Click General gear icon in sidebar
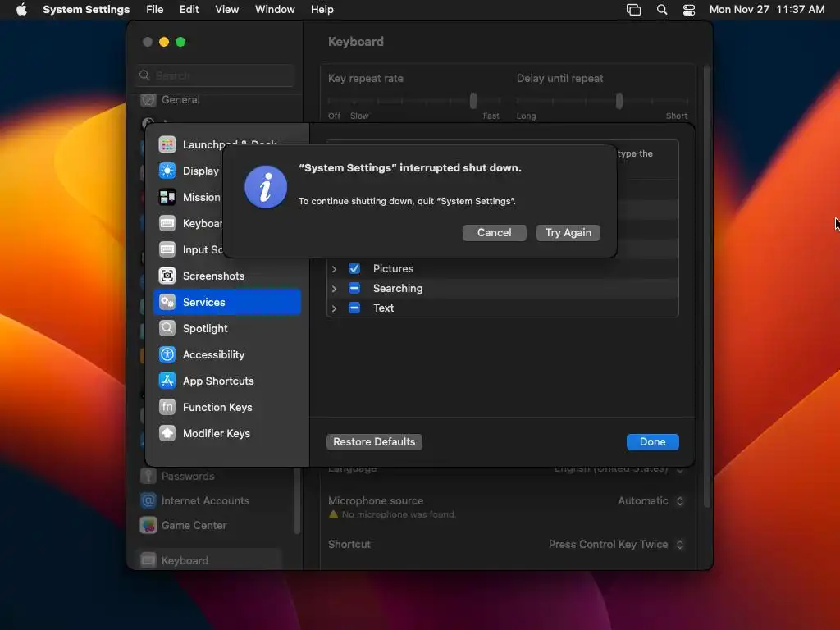This screenshot has height=630, width=840. [x=148, y=99]
